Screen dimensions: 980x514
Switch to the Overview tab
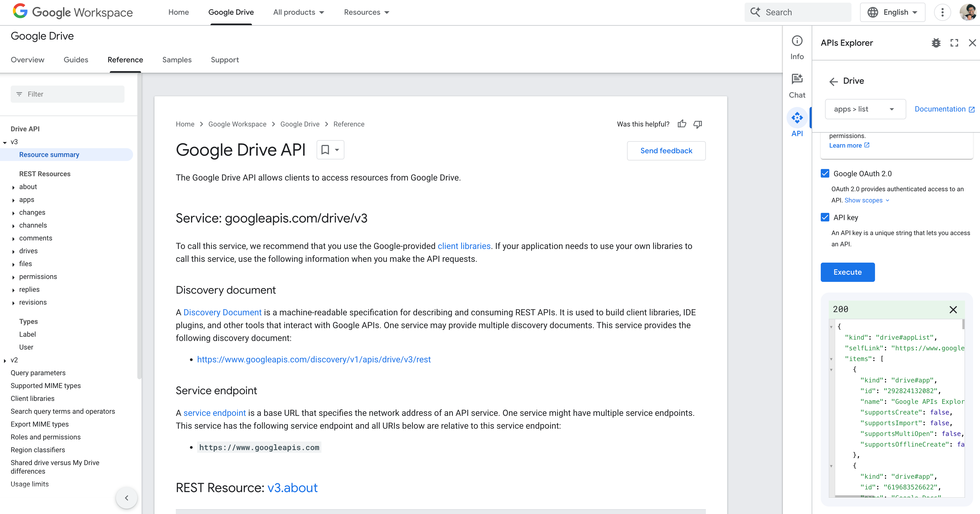tap(28, 60)
